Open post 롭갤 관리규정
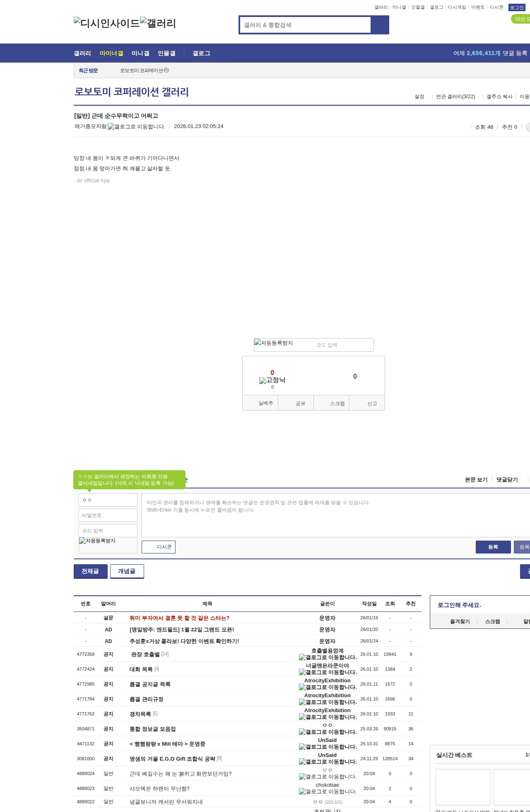The height and width of the screenshot is (812, 530). click(x=147, y=699)
